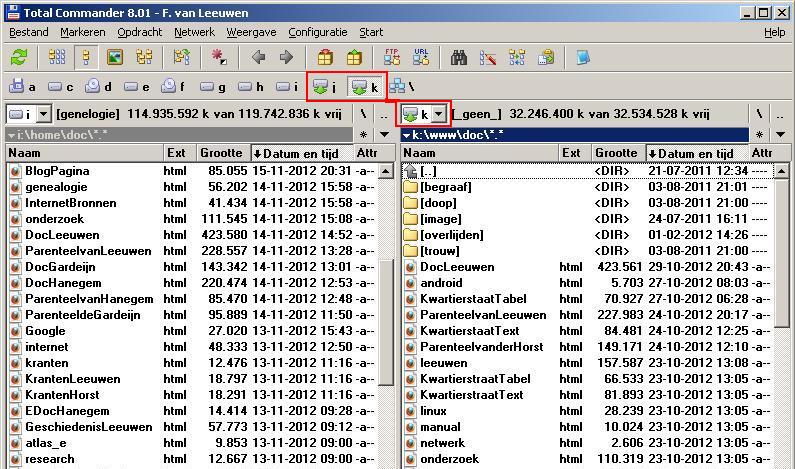Go to parent with left panel dots button
This screenshot has width=795, height=469.
tap(384, 114)
